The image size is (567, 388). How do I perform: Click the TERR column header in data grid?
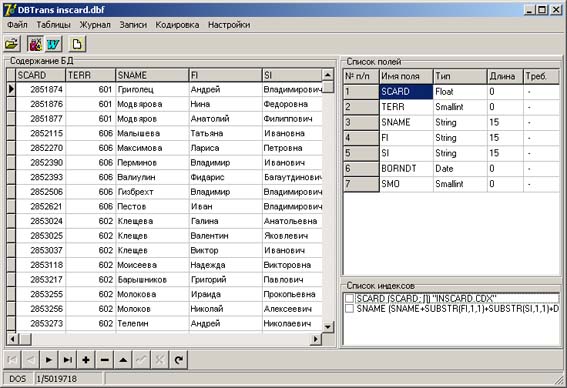(x=90, y=75)
